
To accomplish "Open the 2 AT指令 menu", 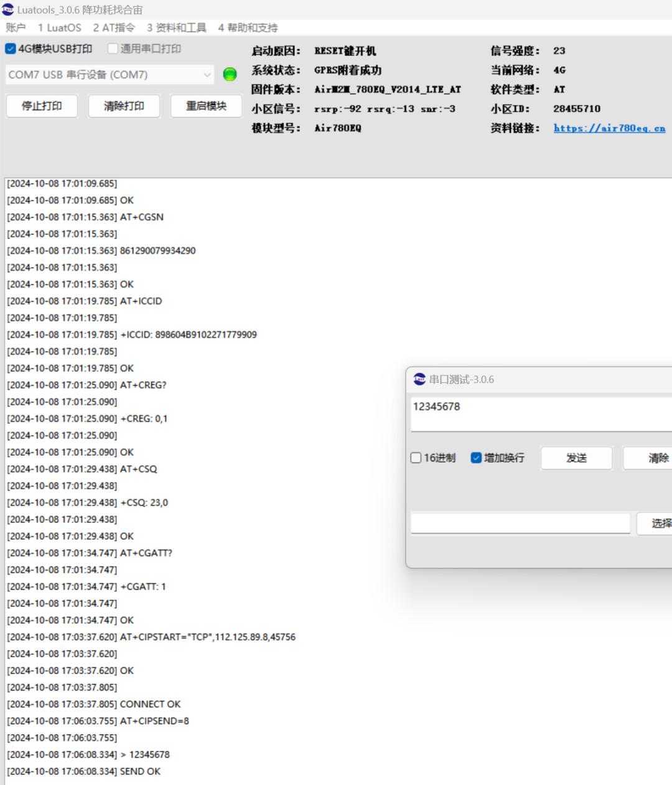I will (x=114, y=27).
